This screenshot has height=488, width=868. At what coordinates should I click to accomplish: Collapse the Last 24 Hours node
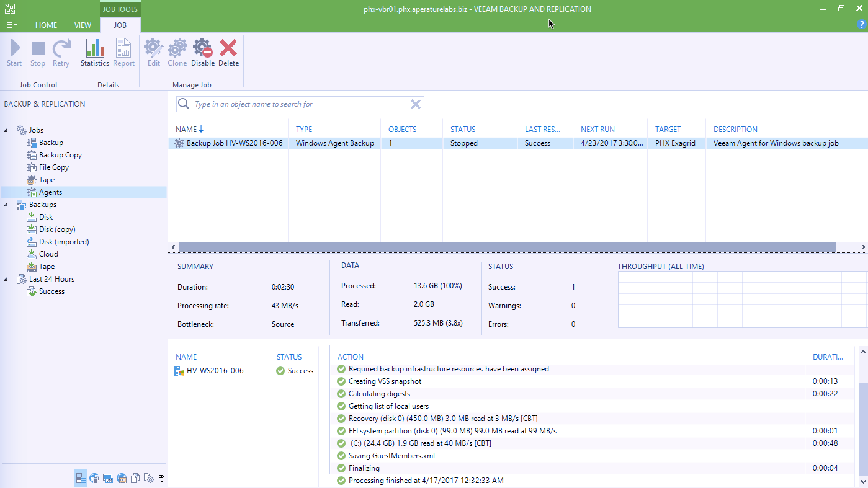(7, 279)
